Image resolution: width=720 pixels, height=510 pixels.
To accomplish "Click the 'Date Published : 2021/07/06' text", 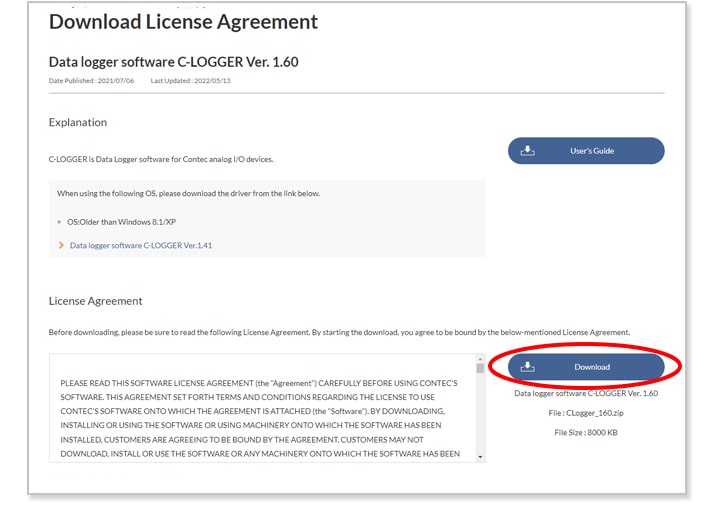I will pyautogui.click(x=91, y=80).
